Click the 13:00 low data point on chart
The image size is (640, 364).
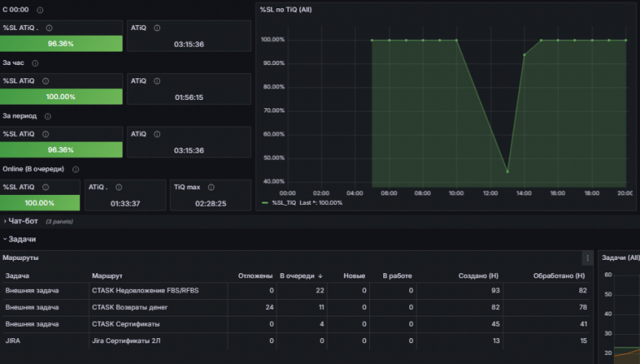click(507, 172)
